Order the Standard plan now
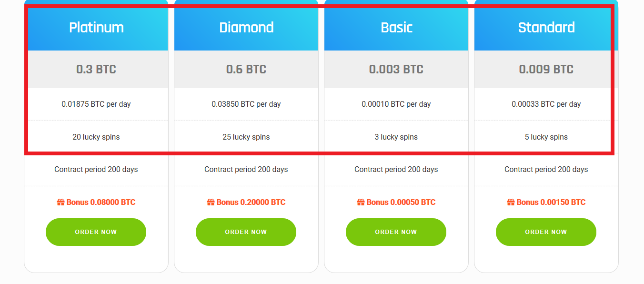The height and width of the screenshot is (284, 644). click(546, 232)
